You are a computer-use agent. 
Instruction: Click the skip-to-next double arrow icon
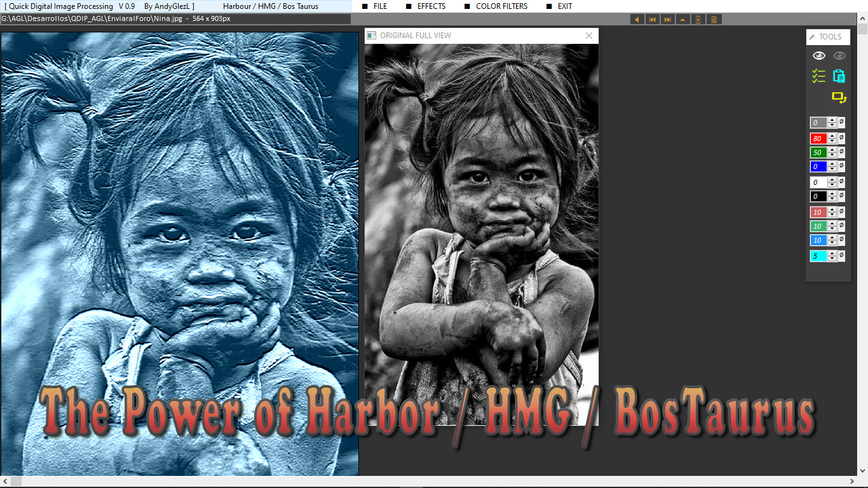pos(667,20)
